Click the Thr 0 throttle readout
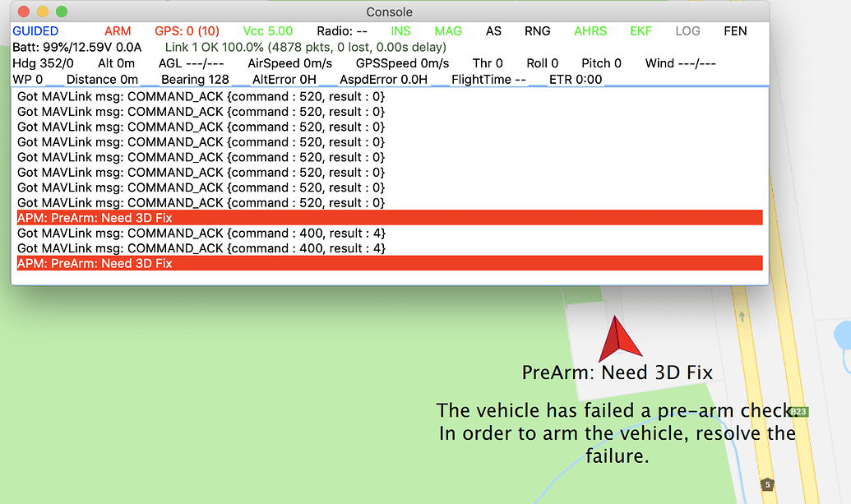Image resolution: width=851 pixels, height=504 pixels. (488, 62)
